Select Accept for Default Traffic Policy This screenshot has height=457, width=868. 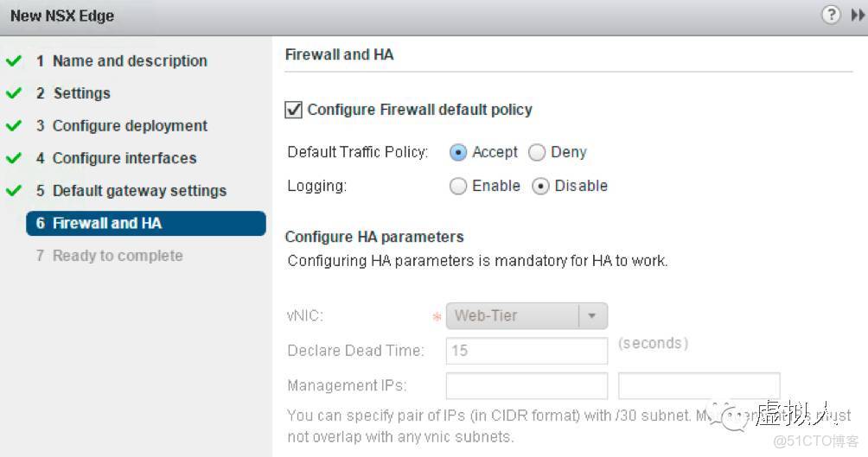point(458,153)
